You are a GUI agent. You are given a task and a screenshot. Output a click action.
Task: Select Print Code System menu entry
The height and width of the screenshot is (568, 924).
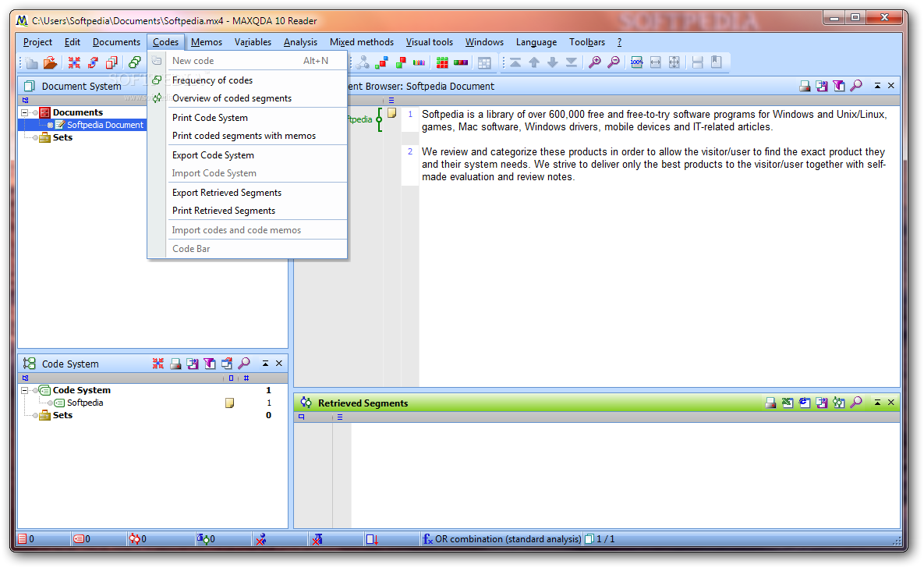click(247, 118)
